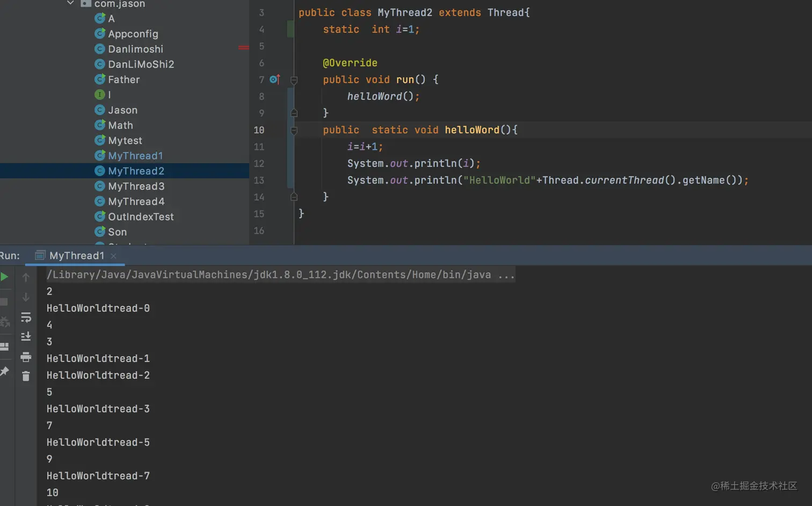
Task: Open MyThread3 from the project tree
Action: [136, 186]
